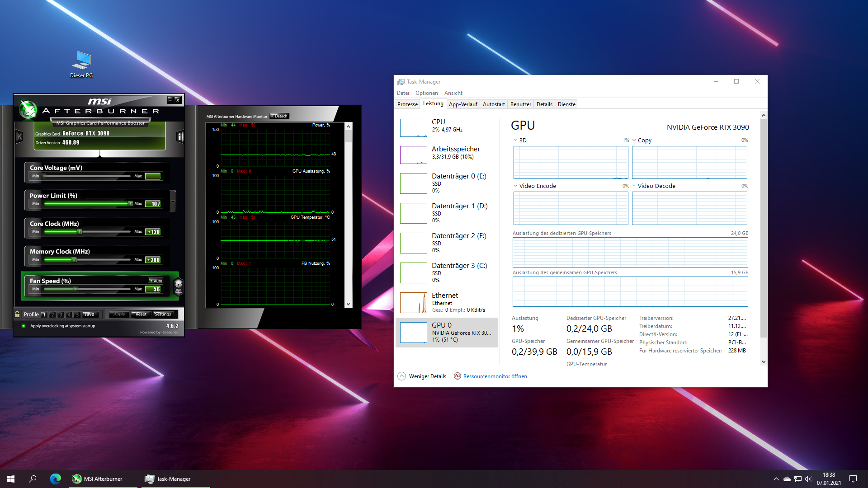This screenshot has width=868, height=488.
Task: Open the Afterburner info panel icon
Action: click(x=180, y=136)
